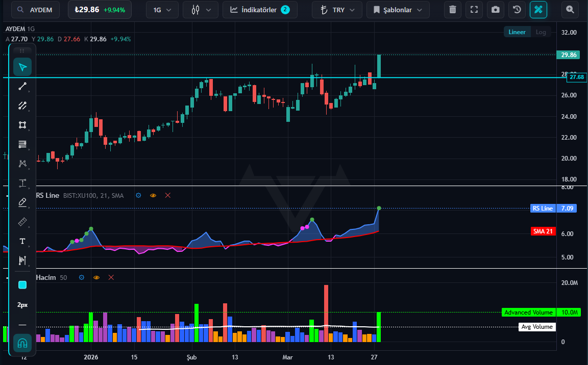Click the Avg Volume white label

point(537,327)
